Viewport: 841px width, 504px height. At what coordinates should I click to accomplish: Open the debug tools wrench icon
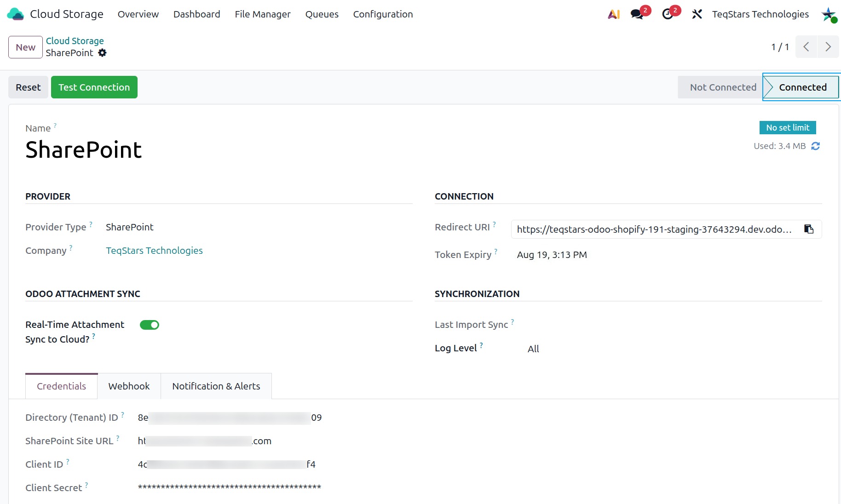(697, 14)
